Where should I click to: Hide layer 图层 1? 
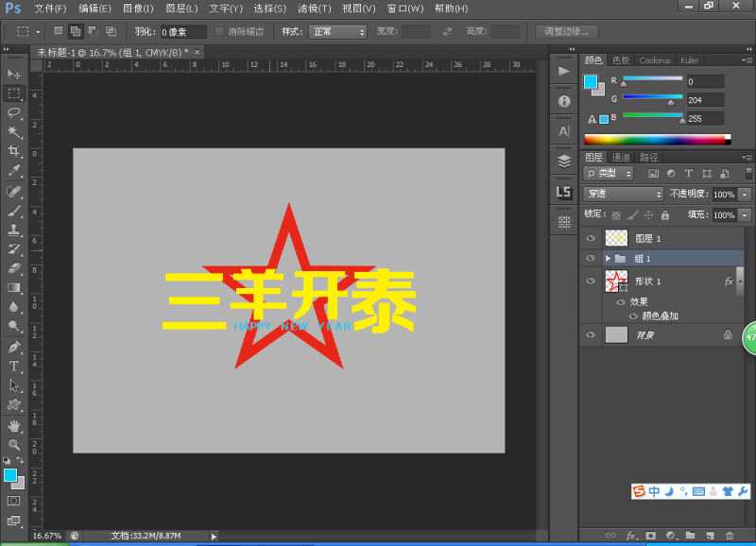(591, 238)
